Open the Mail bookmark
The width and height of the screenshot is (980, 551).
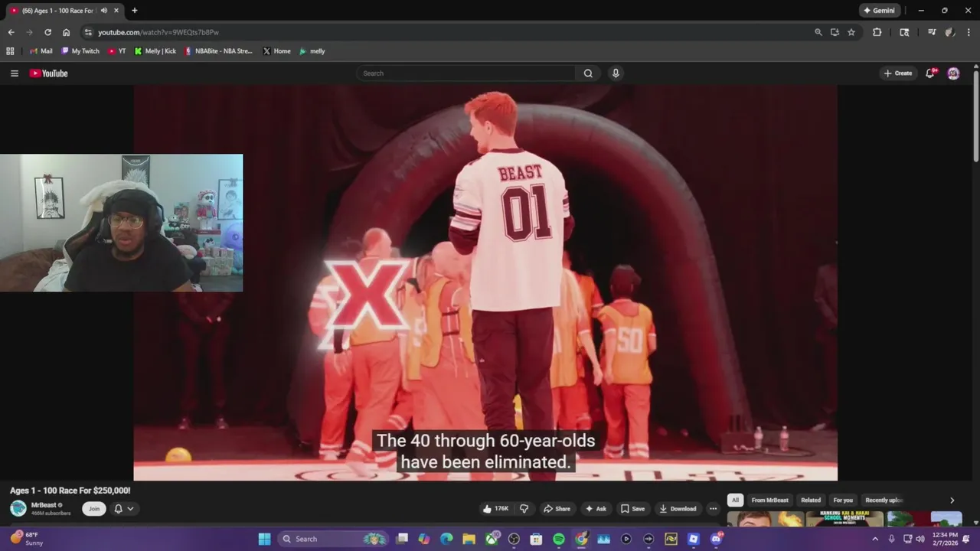click(x=41, y=51)
